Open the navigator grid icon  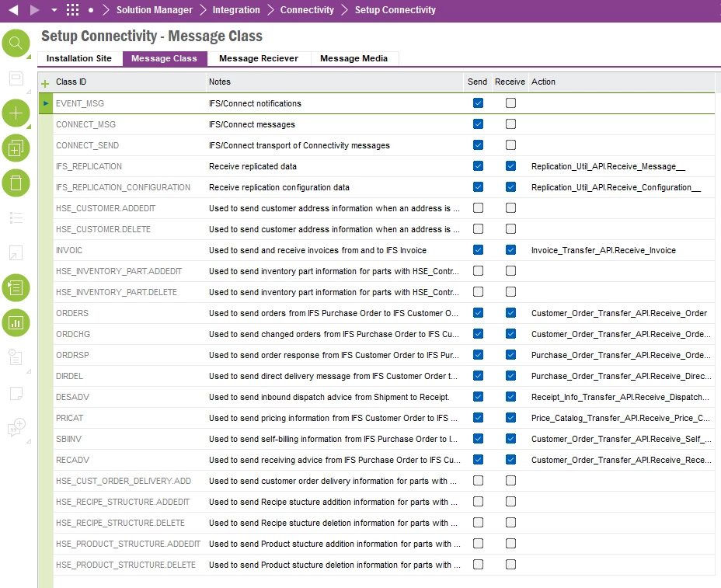pos(72,10)
